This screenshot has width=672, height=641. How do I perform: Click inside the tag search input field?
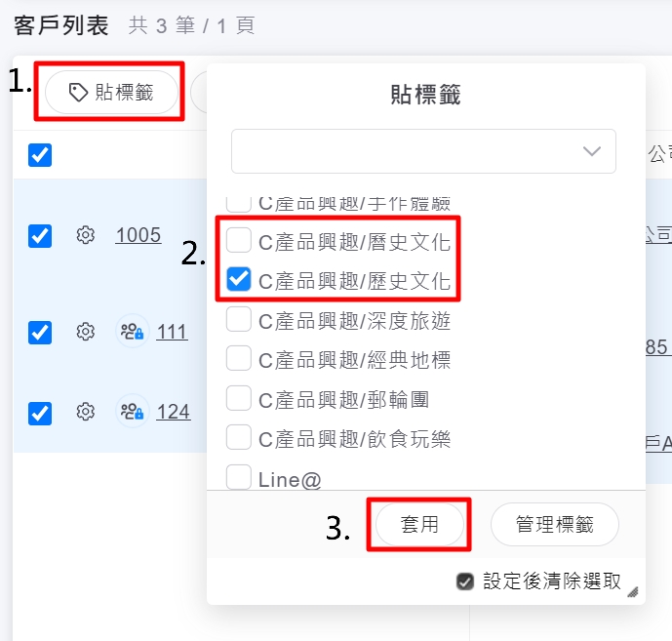[423, 151]
